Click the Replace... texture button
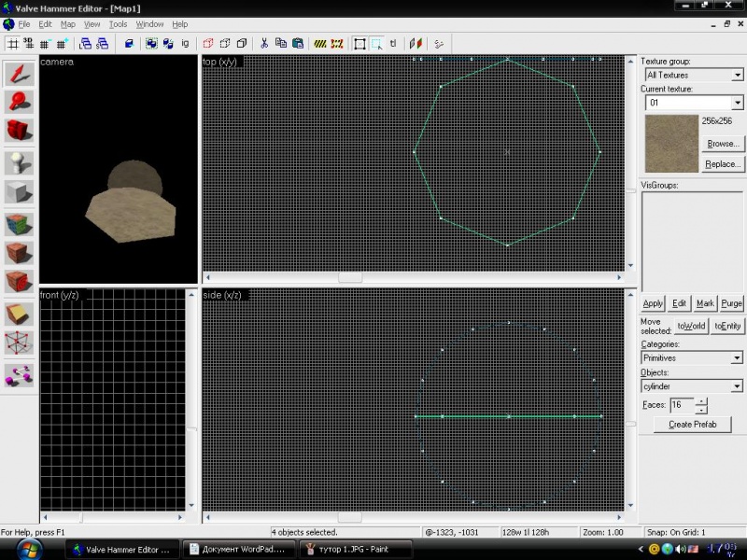 point(723,164)
